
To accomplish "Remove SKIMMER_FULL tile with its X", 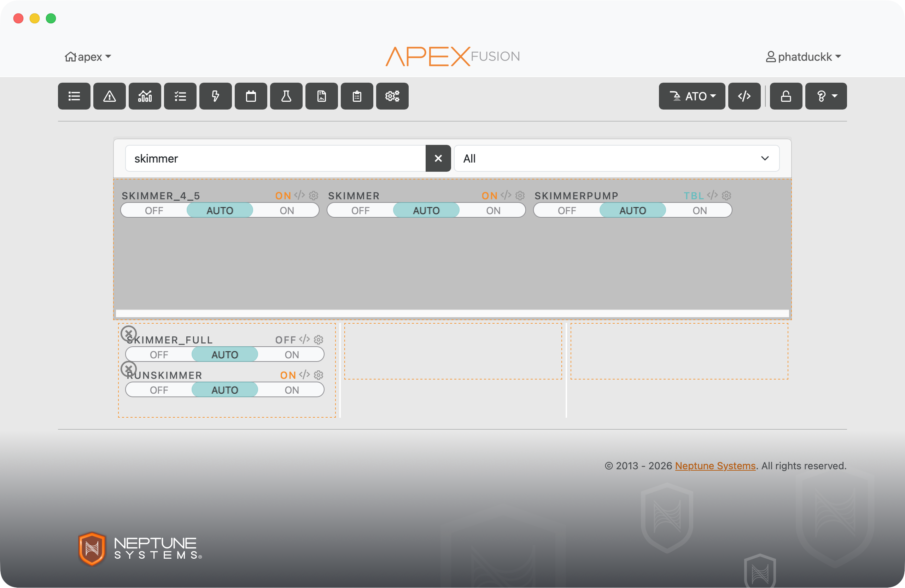I will click(x=129, y=333).
